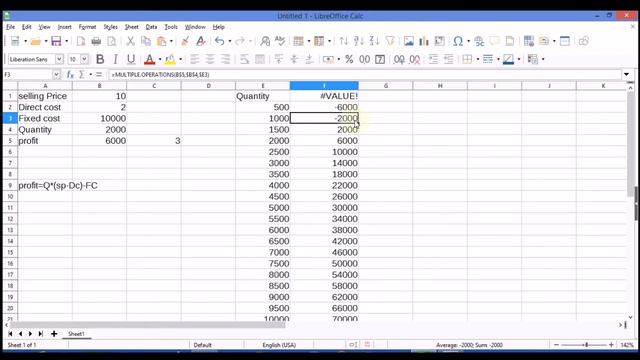Open the File menu
This screenshot has width=640, height=360.
(x=11, y=27)
